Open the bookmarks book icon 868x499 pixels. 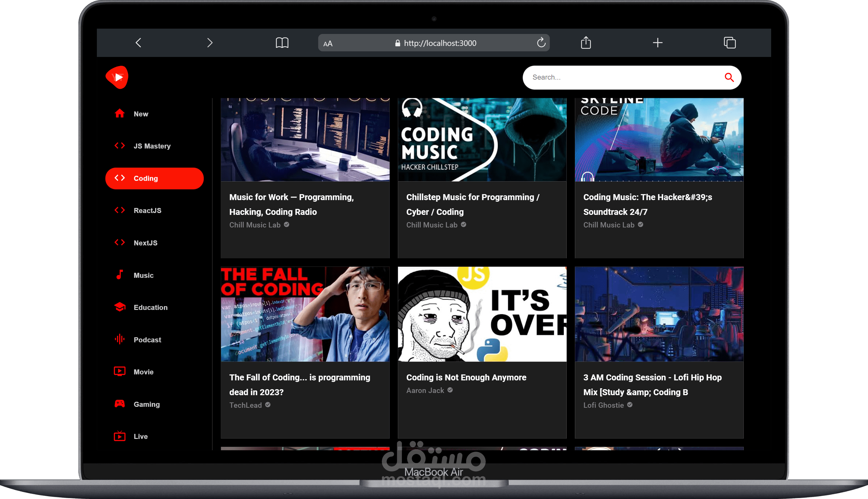(282, 43)
